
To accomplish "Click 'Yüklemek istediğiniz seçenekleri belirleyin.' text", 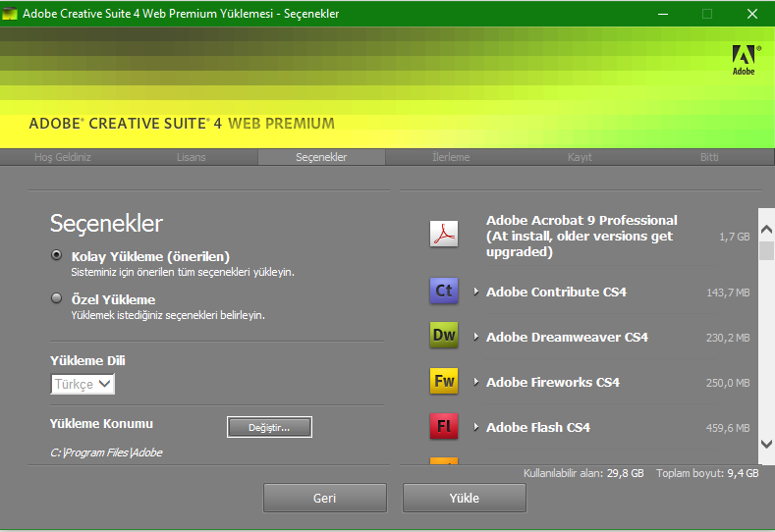I will [x=168, y=315].
